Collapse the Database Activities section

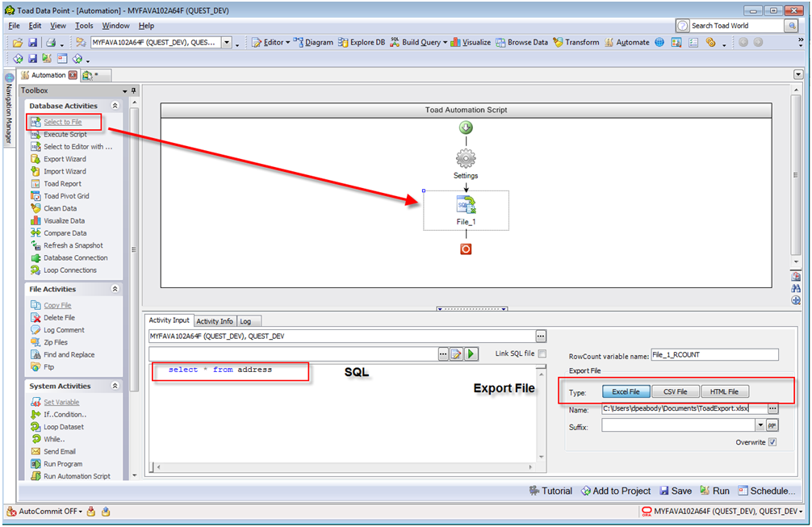(115, 106)
